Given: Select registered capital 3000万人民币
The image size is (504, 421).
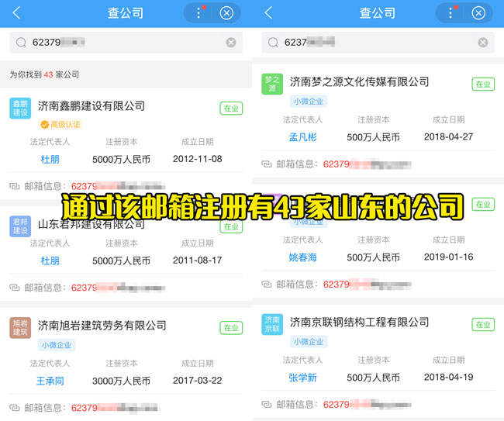Looking at the screenshot, I should 121,381.
